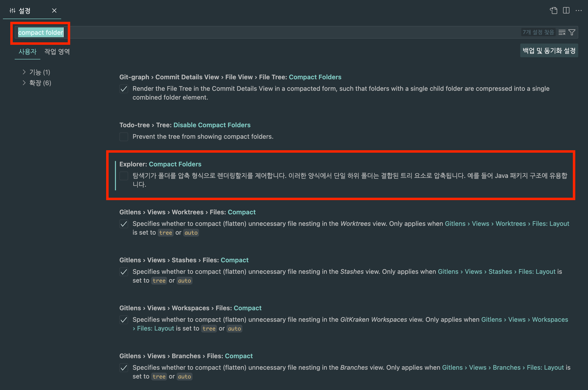Image resolution: width=588 pixels, height=390 pixels.
Task: Expand the 기능 (1) tree category
Action: [x=36, y=72]
